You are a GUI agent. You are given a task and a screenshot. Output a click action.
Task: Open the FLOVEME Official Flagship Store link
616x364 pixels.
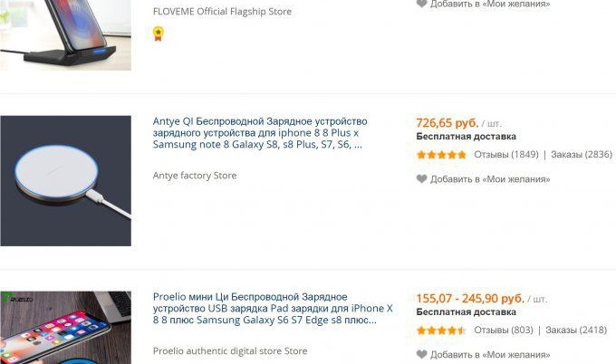pos(222,12)
